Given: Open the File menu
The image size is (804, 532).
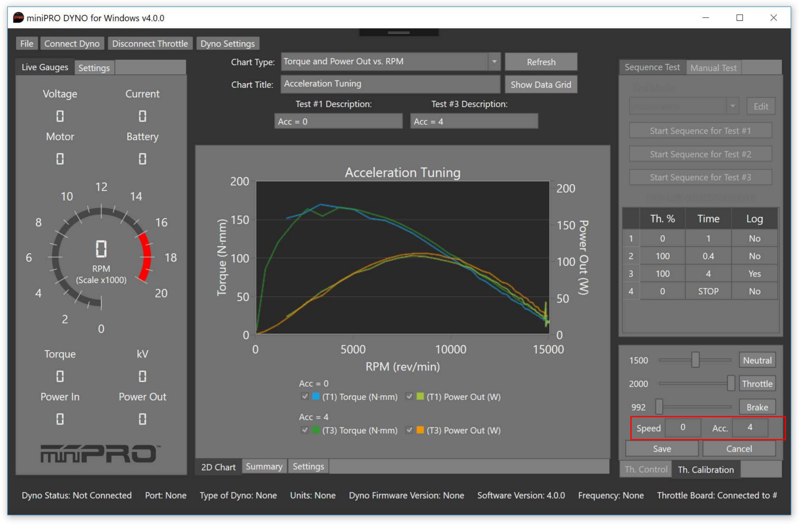Looking at the screenshot, I should [x=27, y=44].
